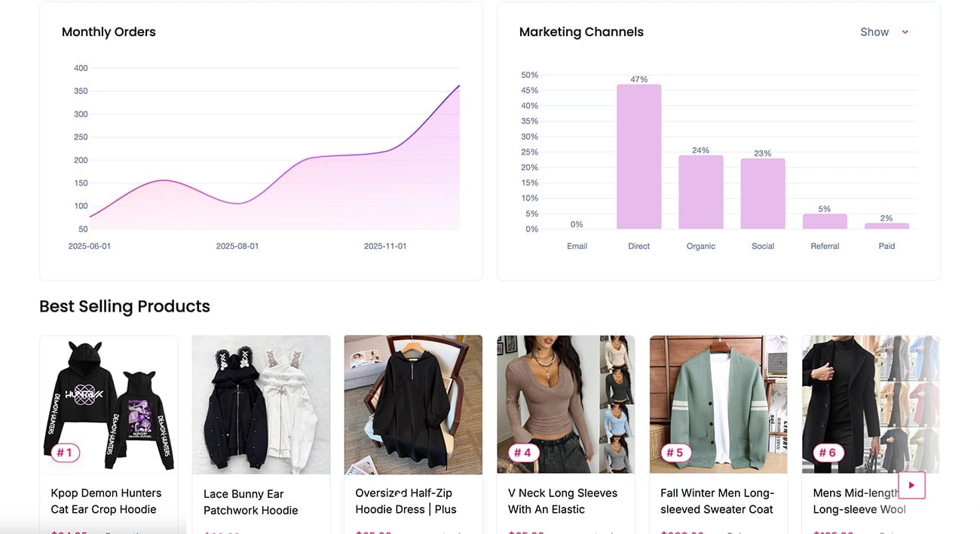980x534 pixels.
Task: Click the Paid 2% bar
Action: (x=886, y=226)
